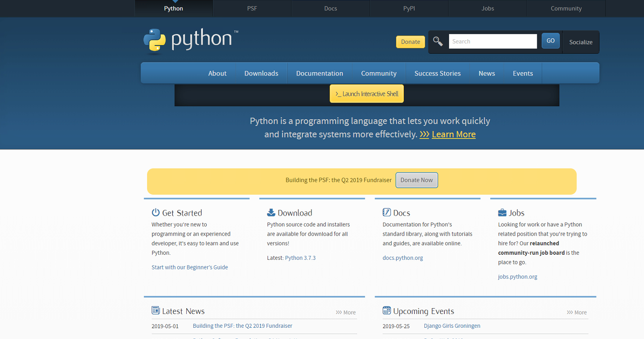Image resolution: width=644 pixels, height=339 pixels.
Task: Open the Downloads dropdown menu
Action: tap(261, 73)
